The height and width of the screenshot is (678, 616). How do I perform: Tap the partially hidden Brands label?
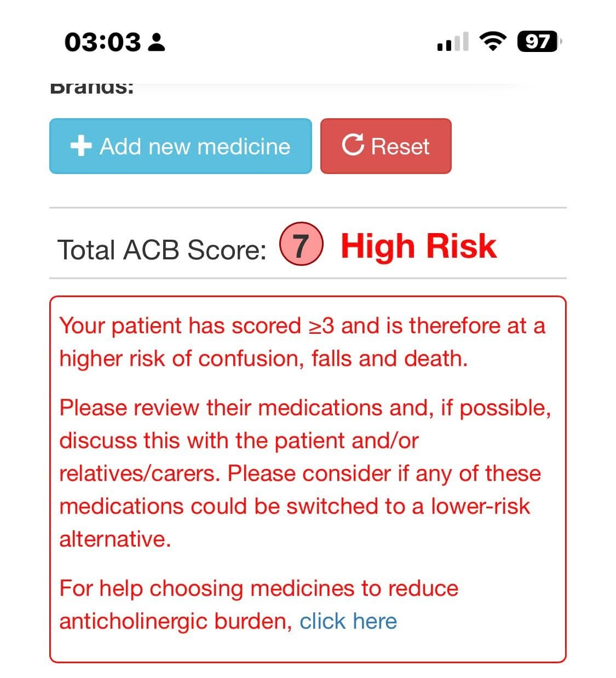coord(92,88)
